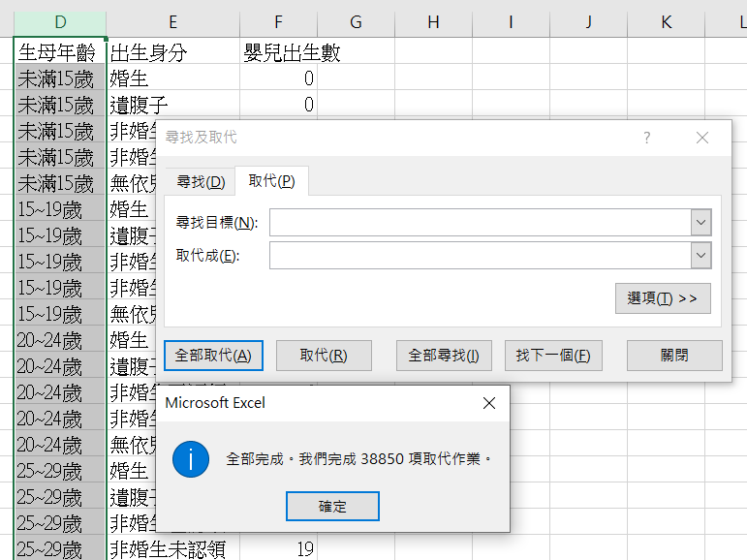Viewport: 747px width, 560px height.
Task: Open the 取代成 dropdown arrow
Action: (x=701, y=256)
